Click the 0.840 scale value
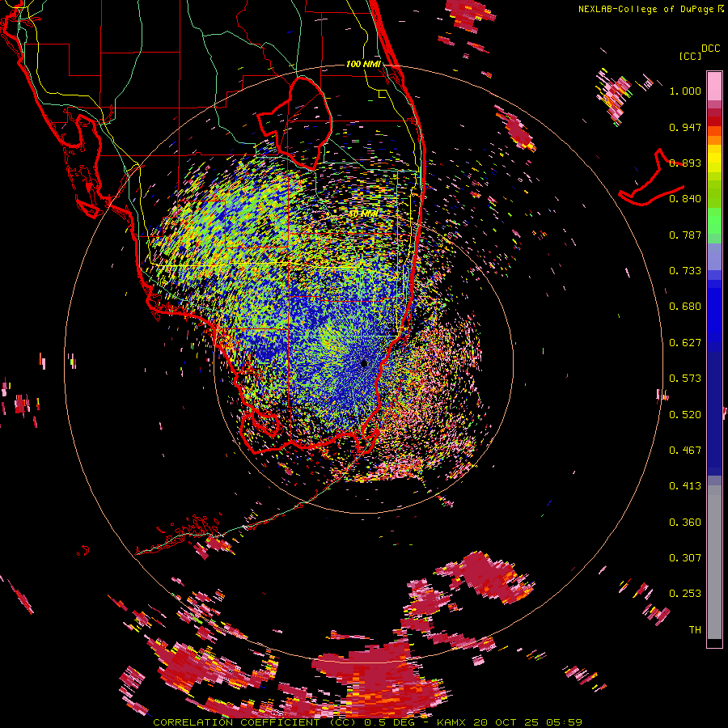The image size is (728, 728). [685, 199]
